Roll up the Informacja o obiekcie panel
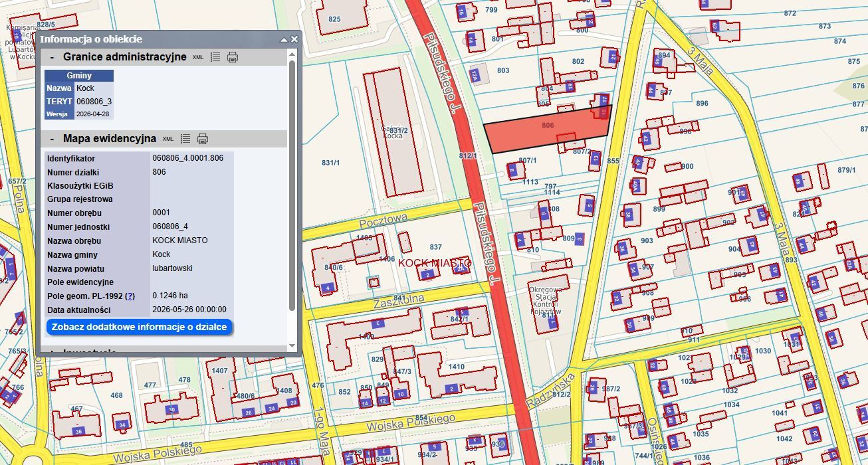Viewport: 868px width, 465px height. (284, 39)
